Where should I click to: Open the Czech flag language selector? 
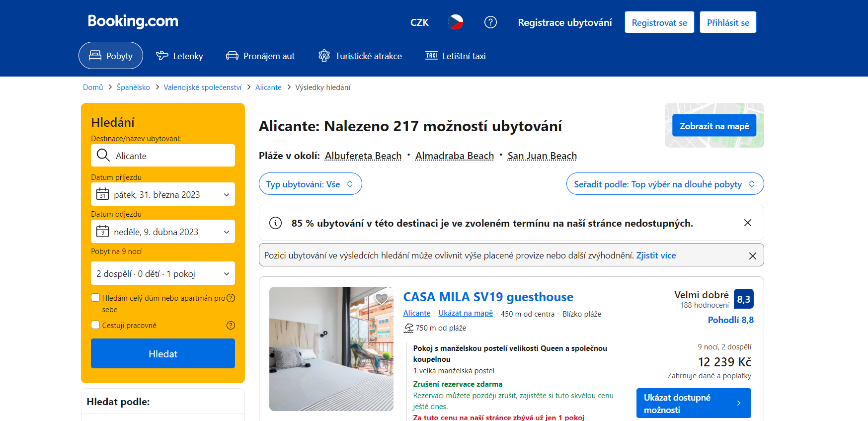(456, 22)
